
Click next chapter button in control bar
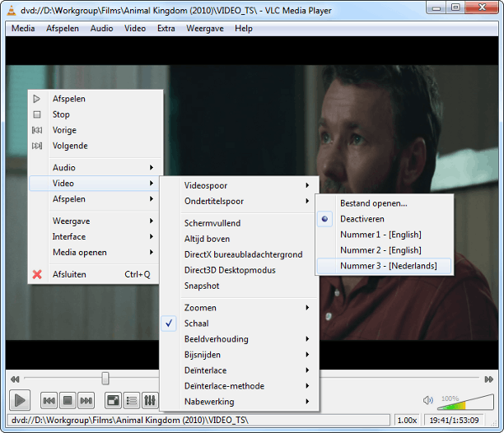(x=86, y=401)
